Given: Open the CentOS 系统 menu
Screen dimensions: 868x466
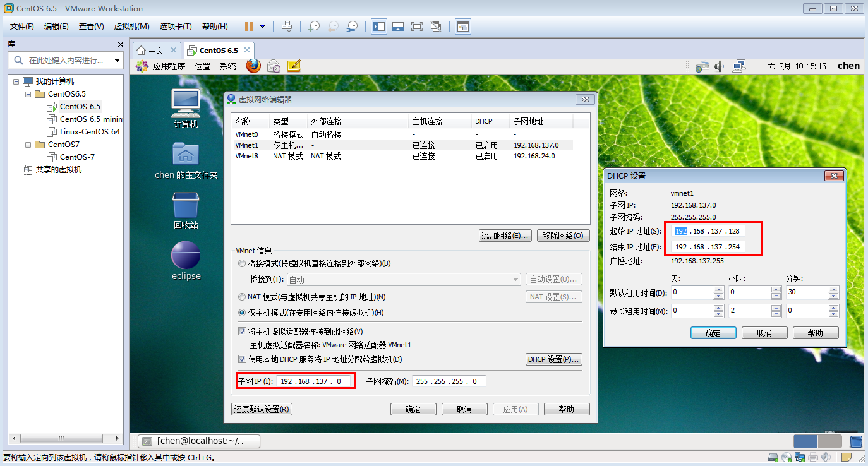Looking at the screenshot, I should click(228, 66).
